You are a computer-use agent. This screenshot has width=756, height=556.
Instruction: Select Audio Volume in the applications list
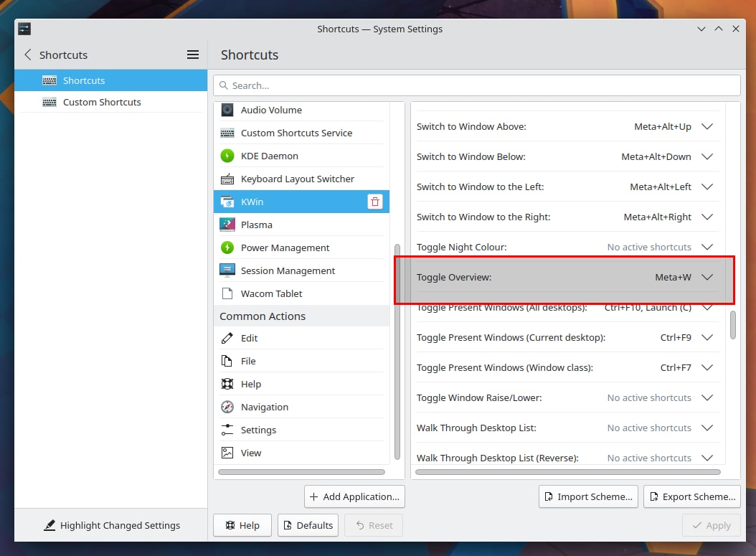pyautogui.click(x=301, y=110)
